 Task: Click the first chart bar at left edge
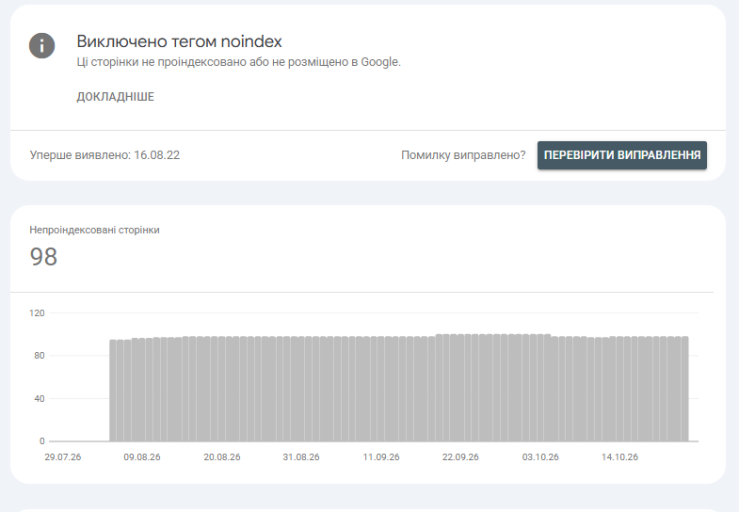pyautogui.click(x=113, y=390)
